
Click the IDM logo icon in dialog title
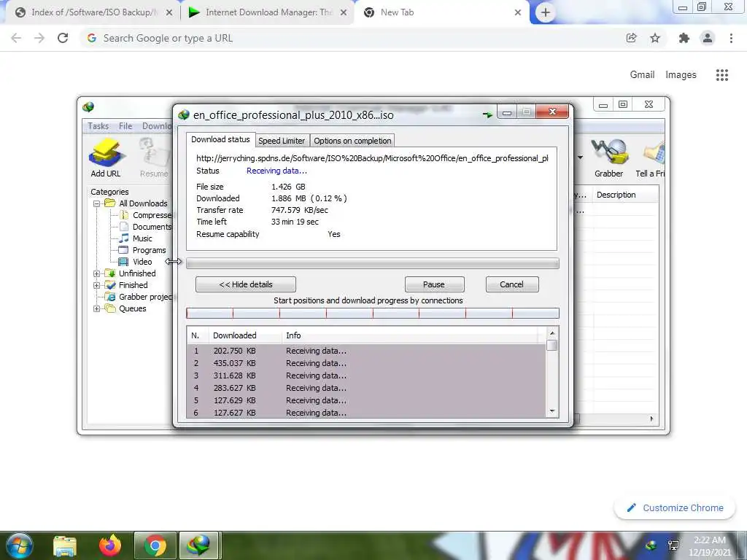click(184, 114)
